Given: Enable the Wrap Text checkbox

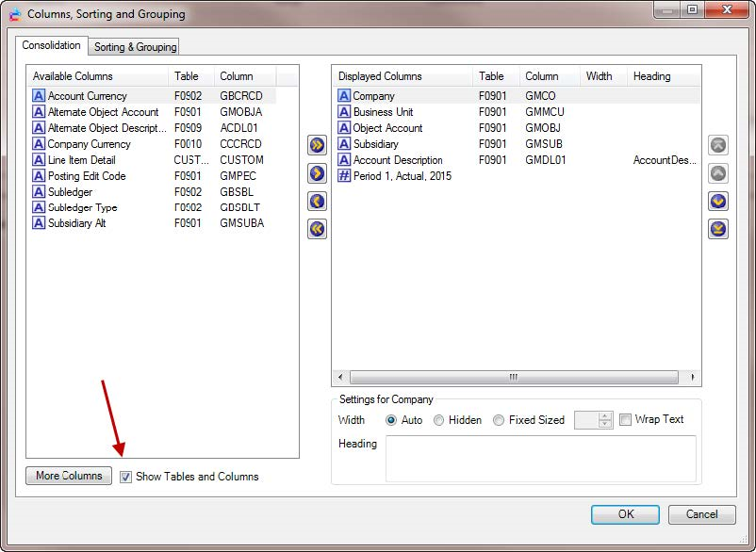Looking at the screenshot, I should click(625, 420).
